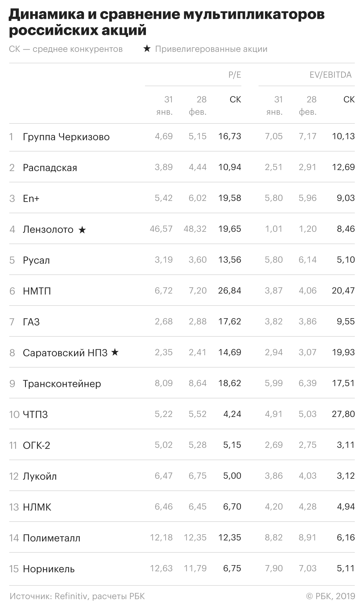Click the star icon beside Саратовский НПЗ
Viewport: 364px width, 608px height.
115,352
